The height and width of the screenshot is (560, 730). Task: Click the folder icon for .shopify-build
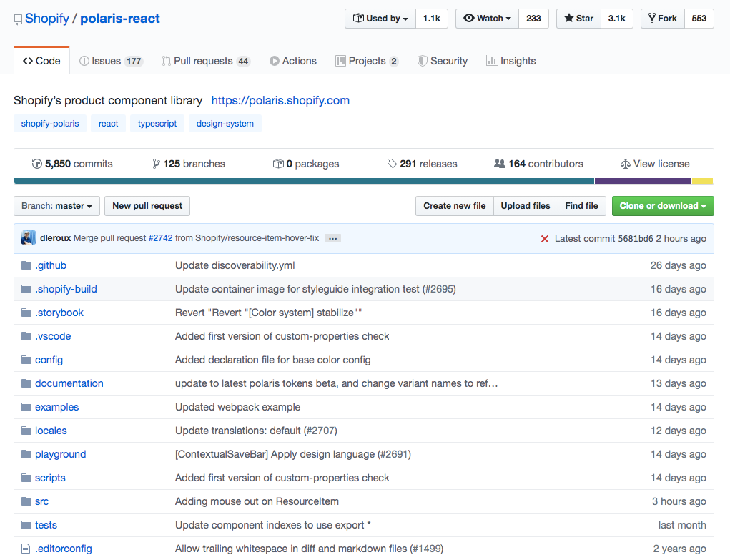coord(26,290)
